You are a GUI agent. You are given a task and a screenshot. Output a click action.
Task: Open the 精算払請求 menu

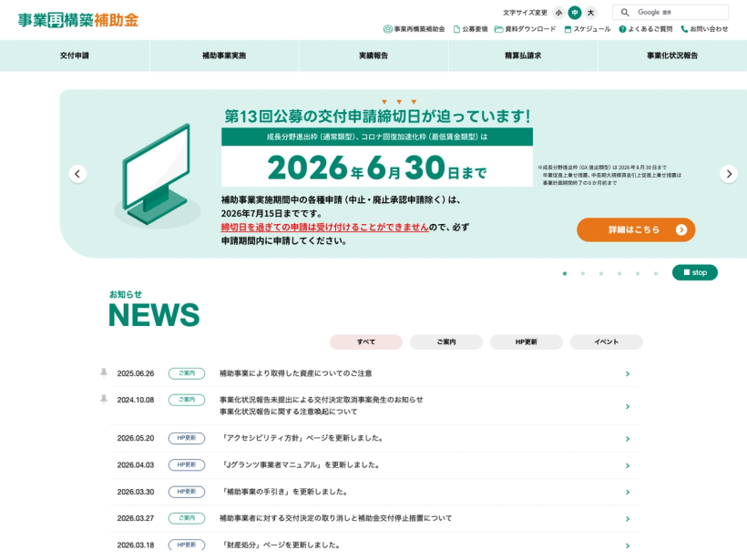pos(523,56)
